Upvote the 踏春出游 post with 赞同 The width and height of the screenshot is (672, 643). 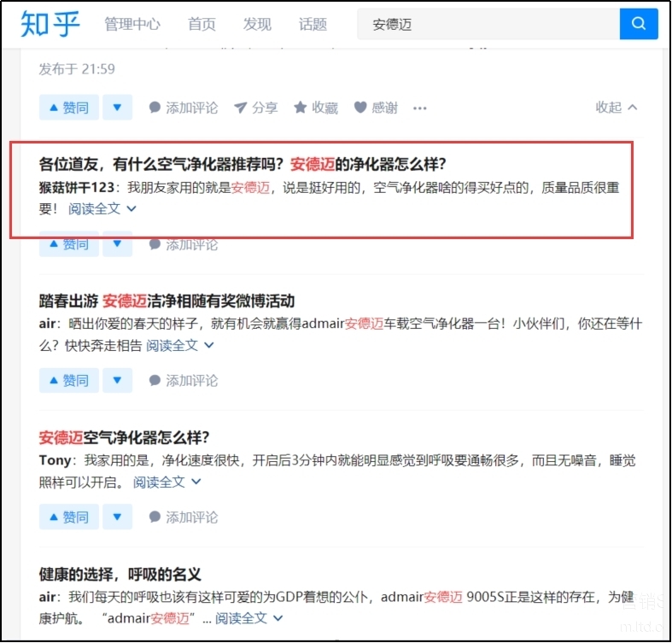click(x=68, y=380)
